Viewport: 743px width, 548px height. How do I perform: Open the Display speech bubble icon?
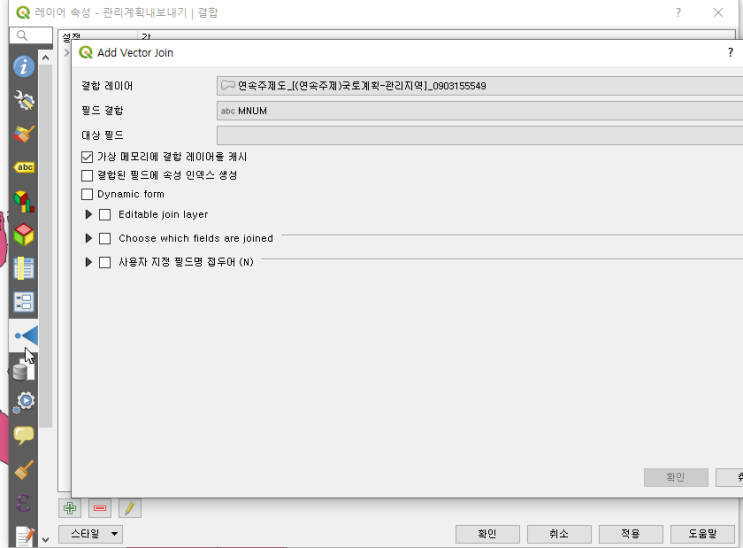point(24,435)
